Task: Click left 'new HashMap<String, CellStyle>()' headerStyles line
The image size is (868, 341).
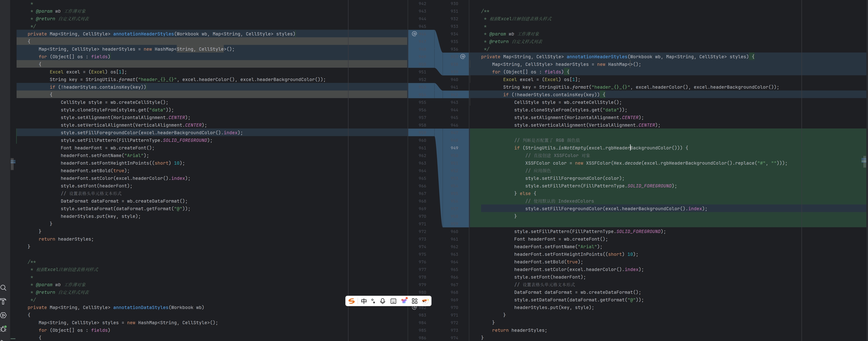Action: 136,49
